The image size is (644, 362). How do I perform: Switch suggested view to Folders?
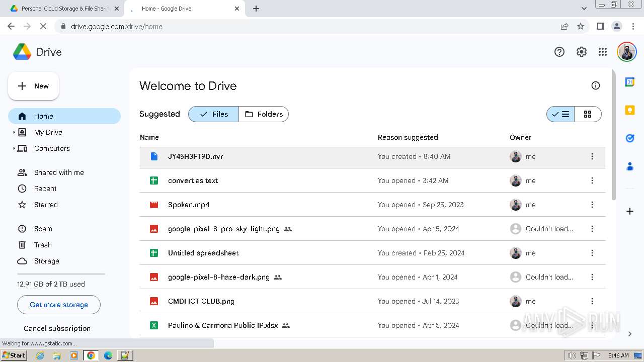click(264, 114)
